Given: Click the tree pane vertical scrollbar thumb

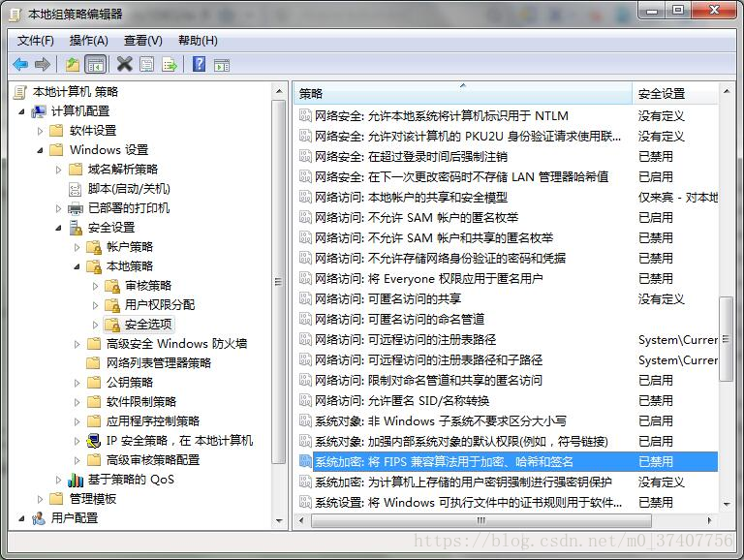Looking at the screenshot, I should 279,282.
